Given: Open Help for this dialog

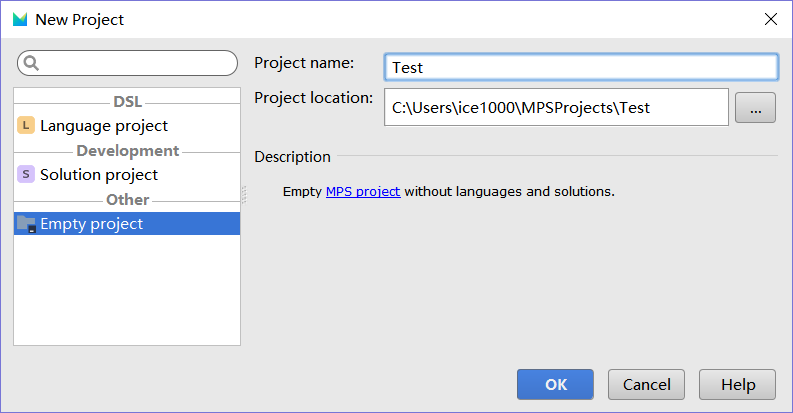Looking at the screenshot, I should (x=738, y=385).
